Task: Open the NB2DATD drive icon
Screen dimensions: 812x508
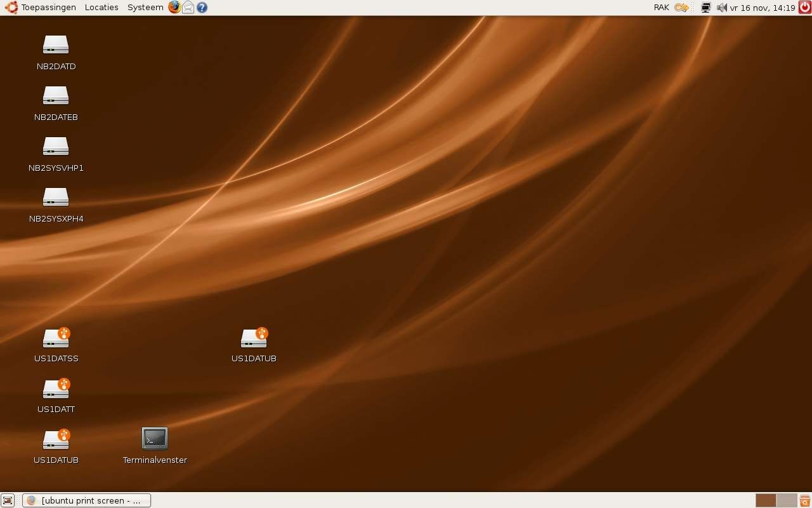Action: pos(56,45)
